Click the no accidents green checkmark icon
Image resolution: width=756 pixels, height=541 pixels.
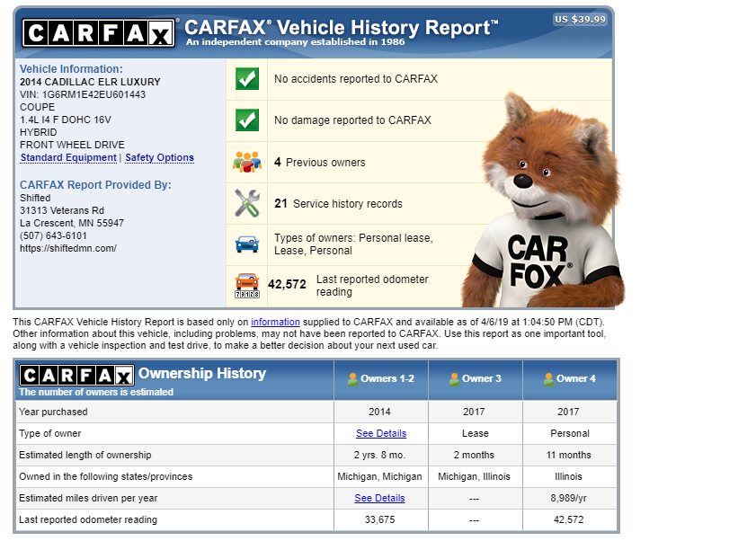click(x=247, y=79)
